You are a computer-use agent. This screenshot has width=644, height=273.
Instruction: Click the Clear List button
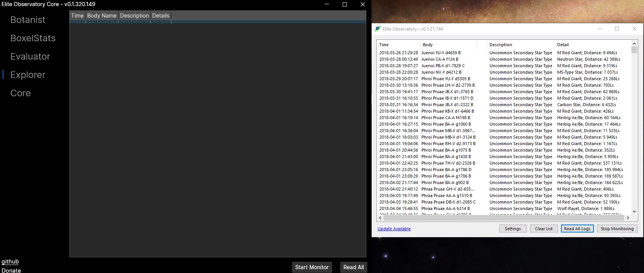[544, 229]
